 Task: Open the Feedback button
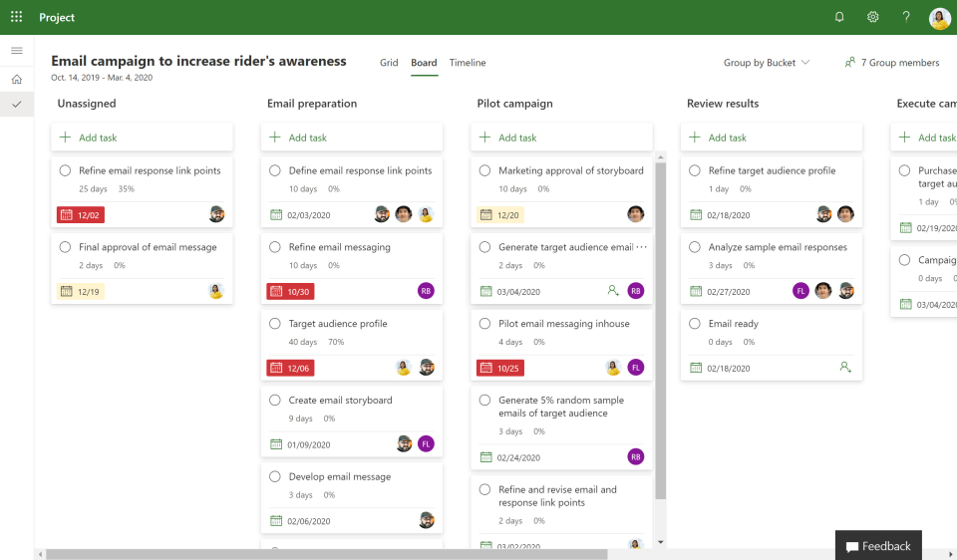(x=878, y=545)
